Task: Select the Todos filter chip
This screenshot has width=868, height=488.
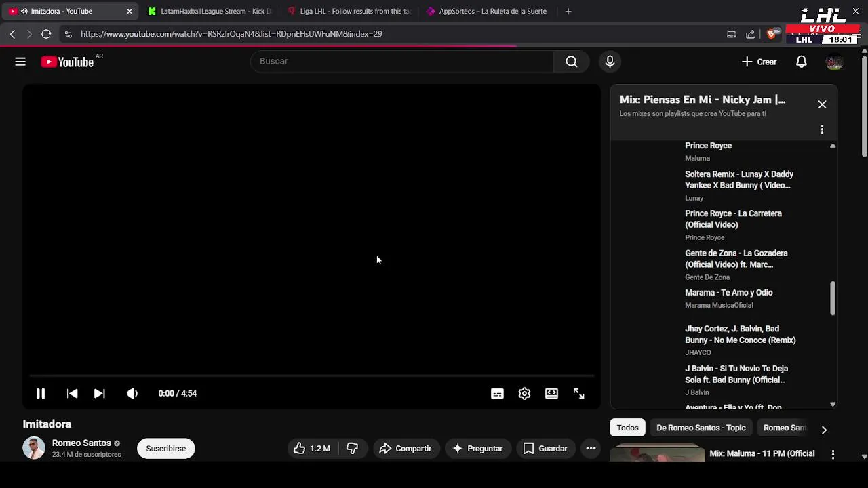Action: coord(627,428)
